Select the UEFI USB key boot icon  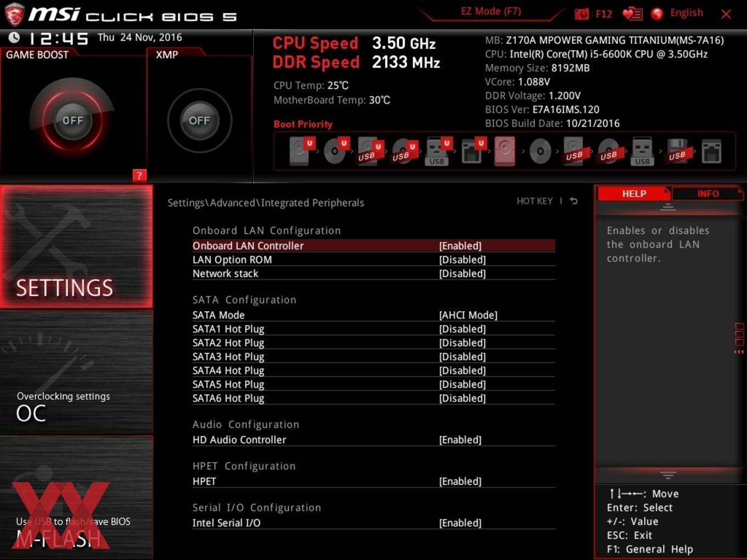[438, 151]
